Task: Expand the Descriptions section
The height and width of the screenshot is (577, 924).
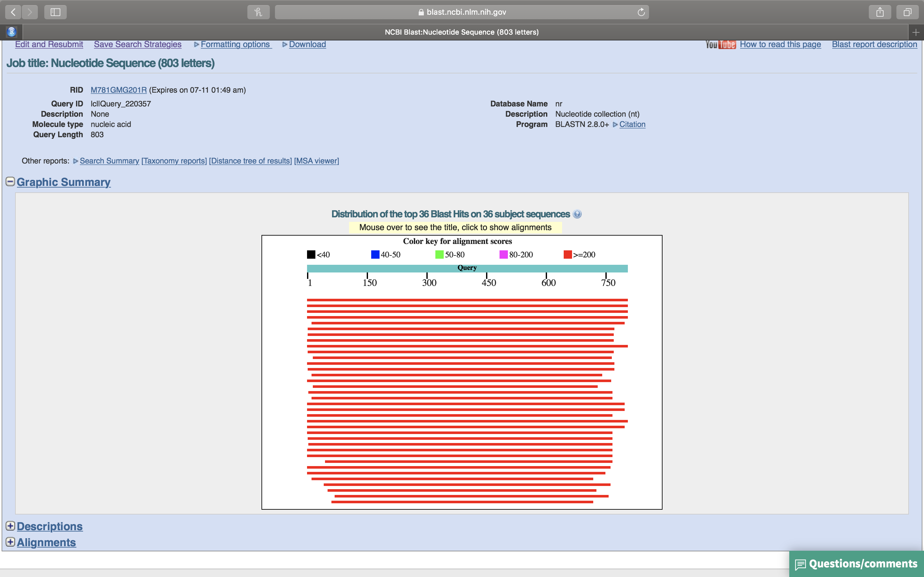Action: (10, 525)
